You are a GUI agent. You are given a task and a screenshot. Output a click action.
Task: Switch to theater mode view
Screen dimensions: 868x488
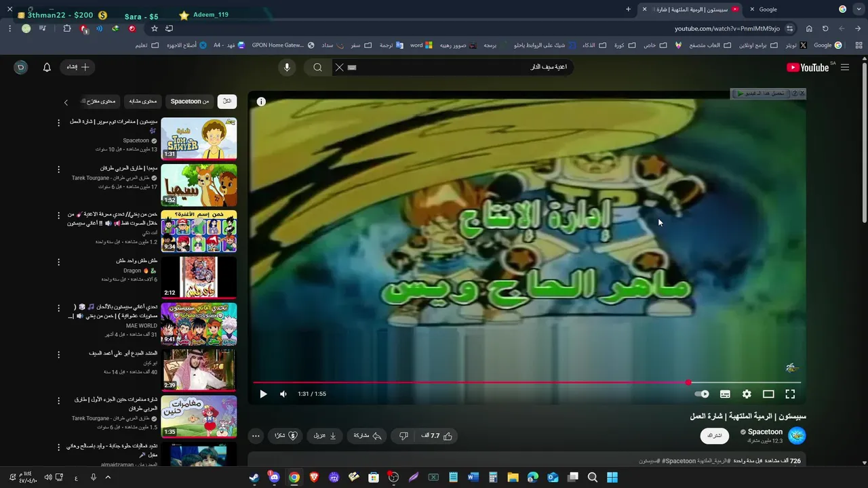pos(768,394)
